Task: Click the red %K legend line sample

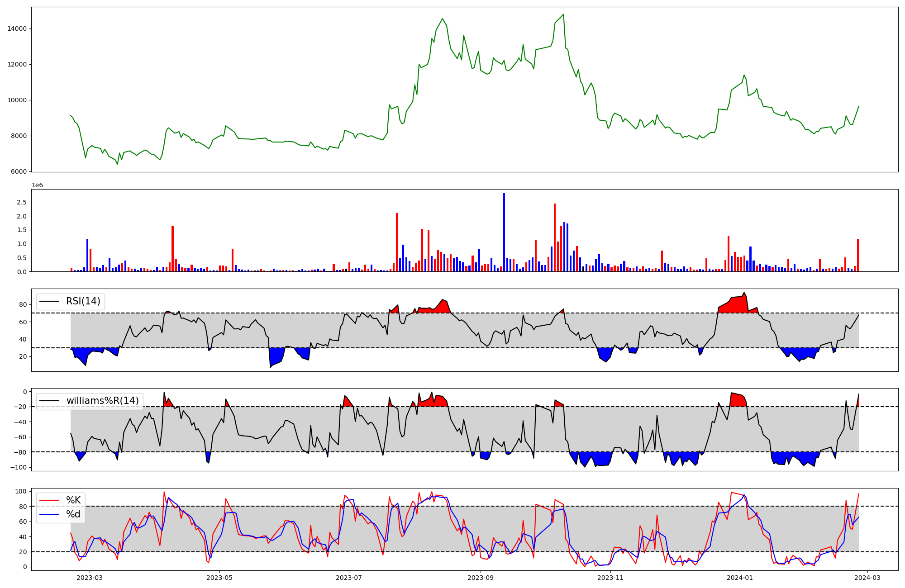Action: tap(50, 500)
